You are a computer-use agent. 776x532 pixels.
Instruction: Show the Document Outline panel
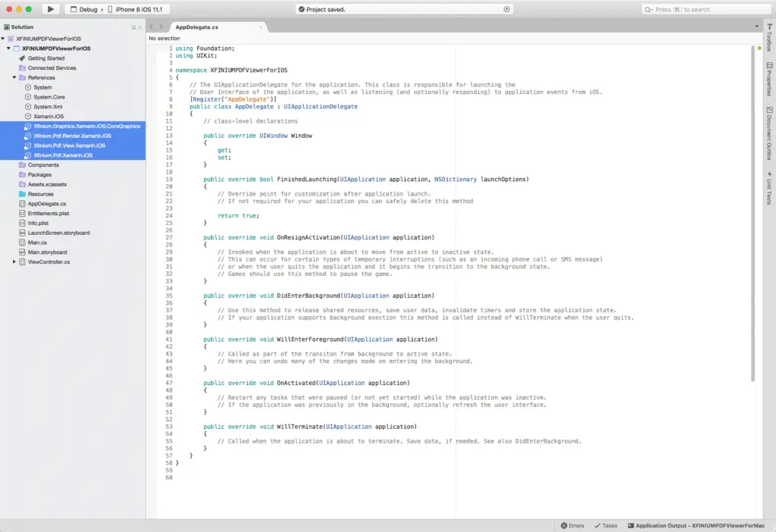coord(769,133)
